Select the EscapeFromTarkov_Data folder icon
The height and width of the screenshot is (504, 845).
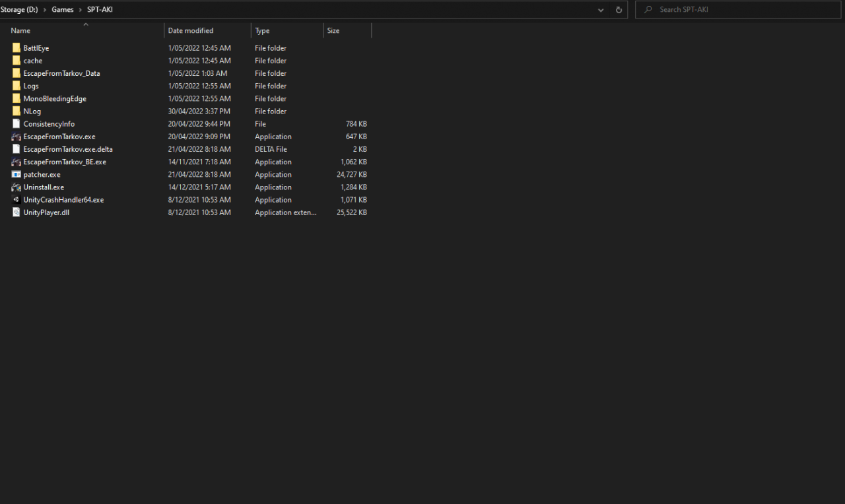coord(17,73)
